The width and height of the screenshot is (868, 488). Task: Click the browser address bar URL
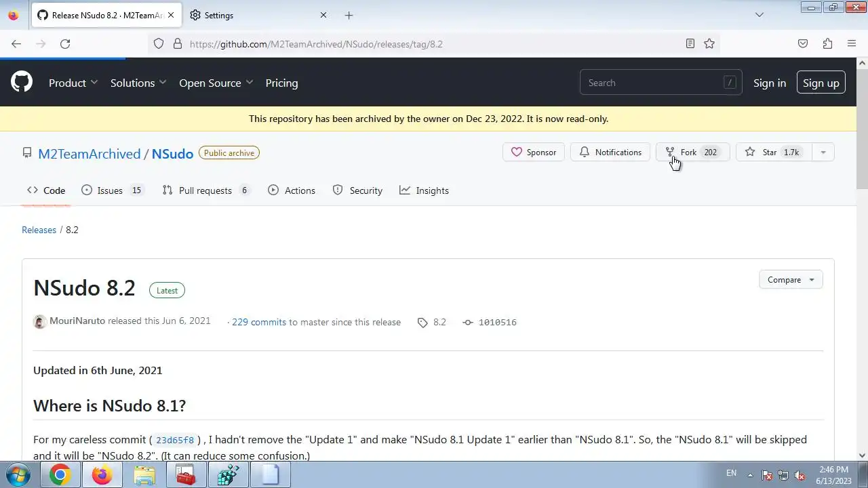[x=316, y=44]
